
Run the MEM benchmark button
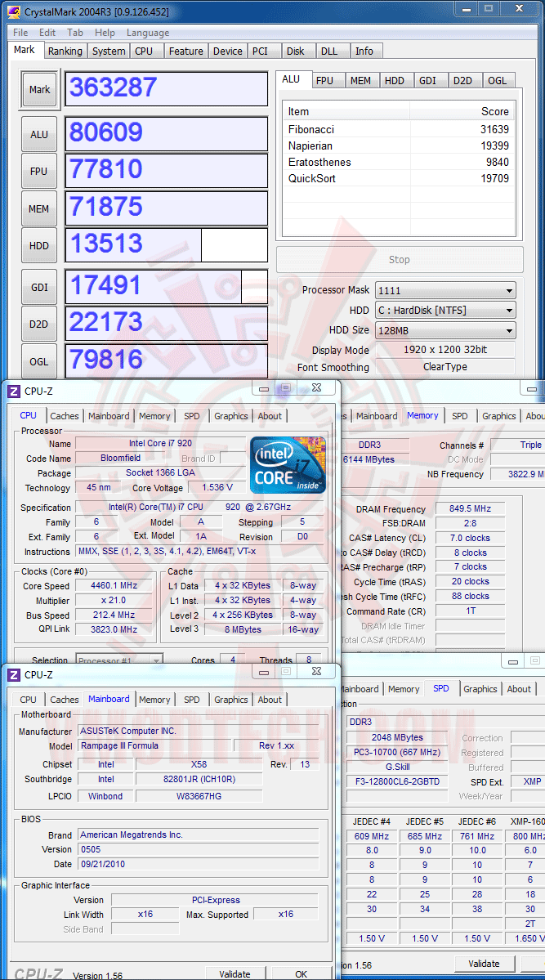point(38,208)
